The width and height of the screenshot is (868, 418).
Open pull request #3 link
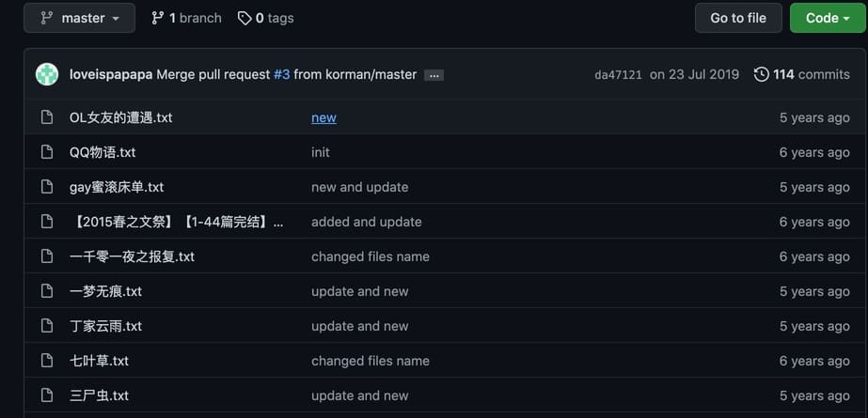281,74
